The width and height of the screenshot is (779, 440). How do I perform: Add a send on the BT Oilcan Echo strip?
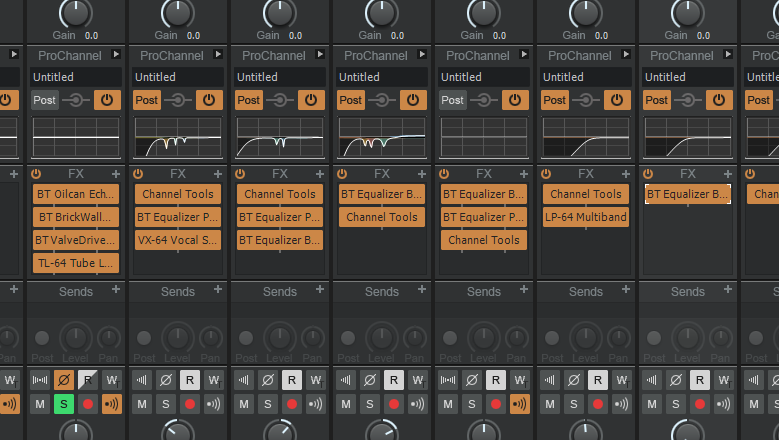pos(116,290)
